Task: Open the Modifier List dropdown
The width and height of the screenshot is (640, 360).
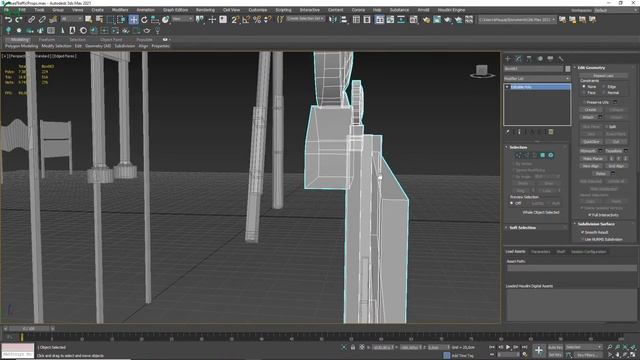Action: 537,78
